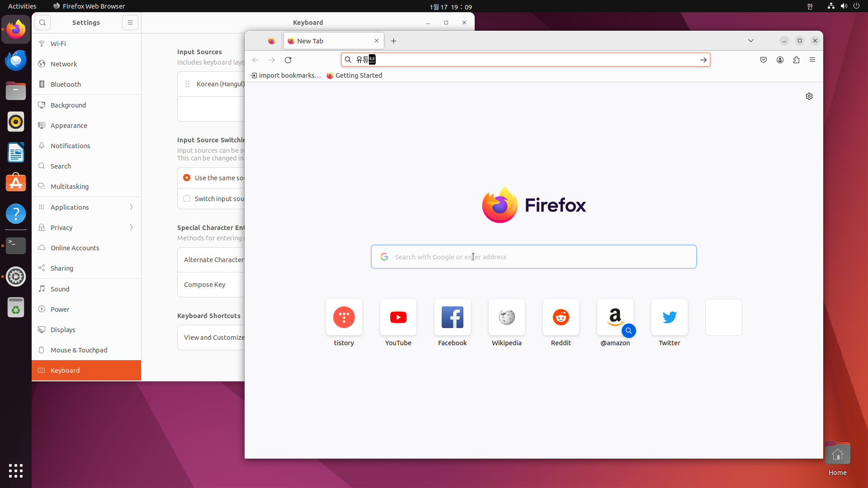The width and height of the screenshot is (868, 488).
Task: Open Terminal from the dock
Action: click(x=16, y=245)
